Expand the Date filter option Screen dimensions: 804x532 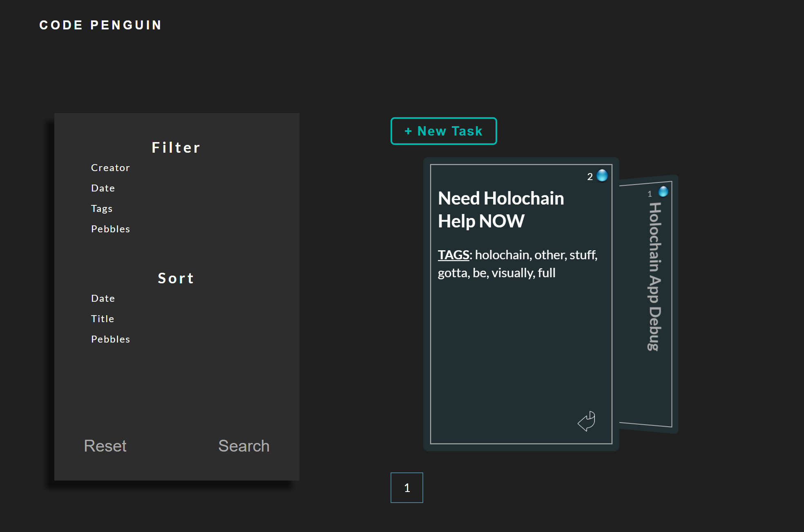[103, 188]
